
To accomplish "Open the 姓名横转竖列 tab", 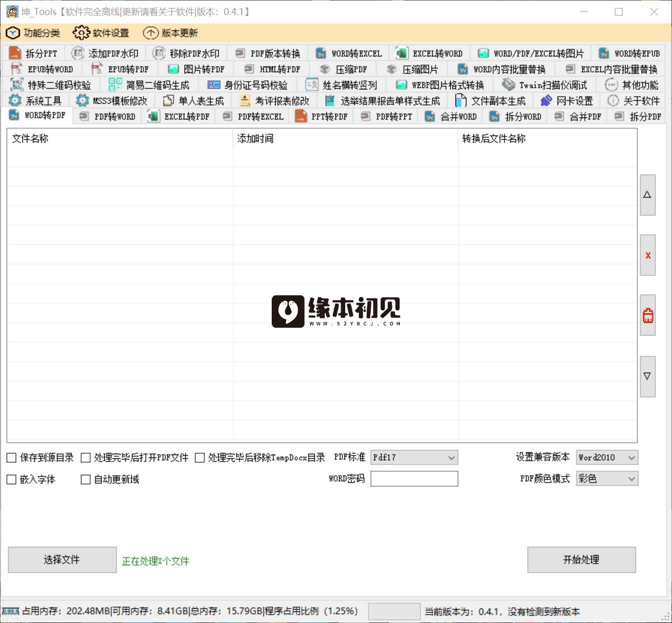I will click(342, 85).
